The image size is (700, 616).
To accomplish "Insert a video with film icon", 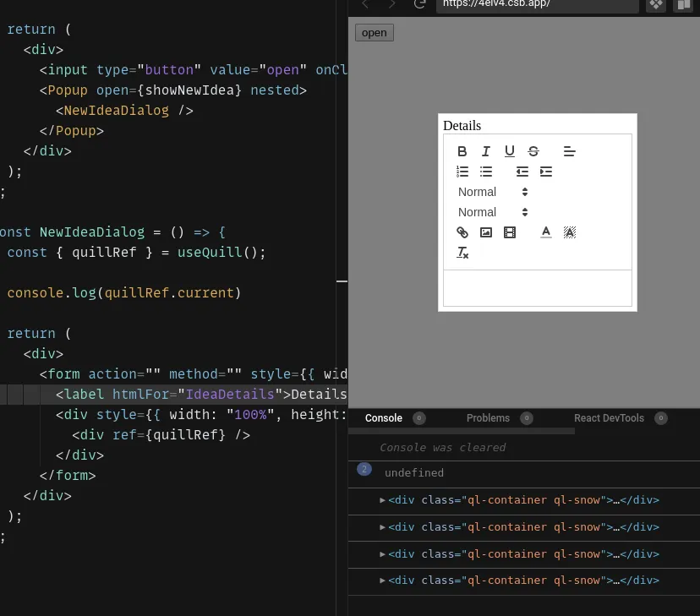I will 510,232.
